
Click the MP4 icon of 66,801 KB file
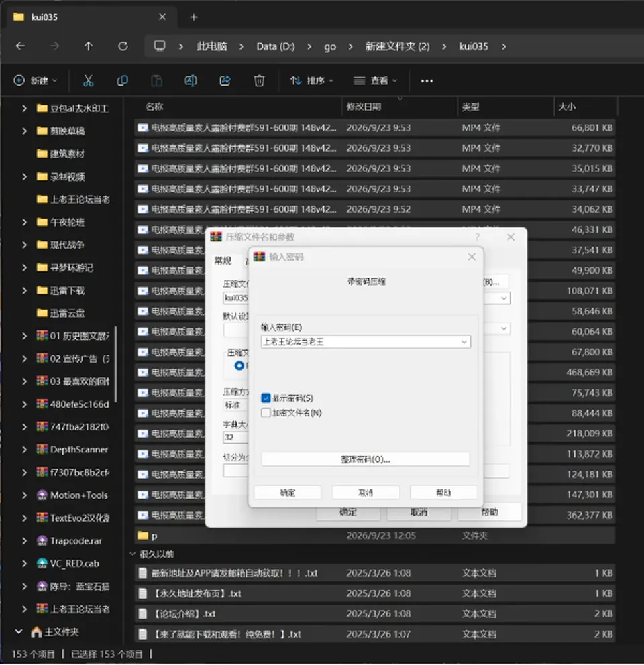tap(143, 127)
